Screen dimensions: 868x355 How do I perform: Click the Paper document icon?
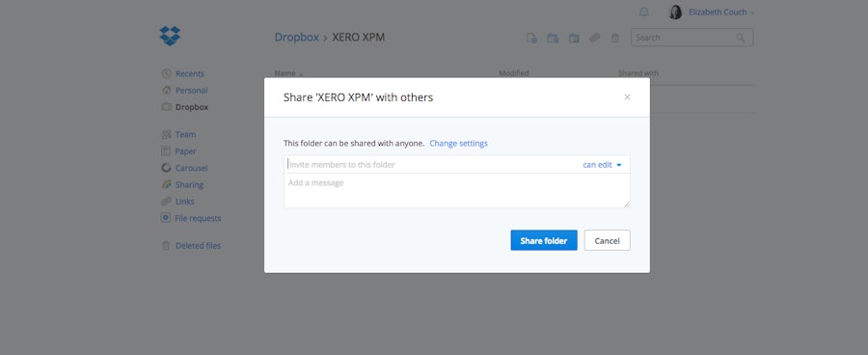point(166,150)
